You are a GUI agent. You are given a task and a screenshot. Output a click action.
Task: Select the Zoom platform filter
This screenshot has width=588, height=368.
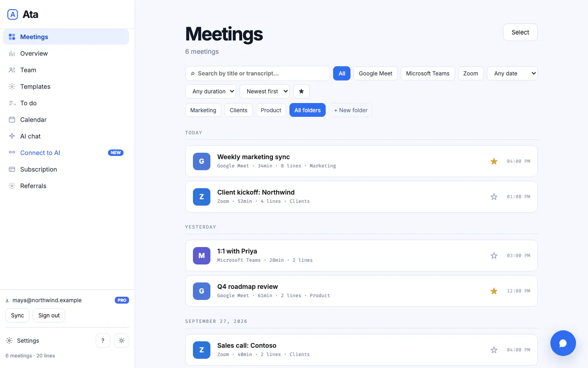(471, 73)
